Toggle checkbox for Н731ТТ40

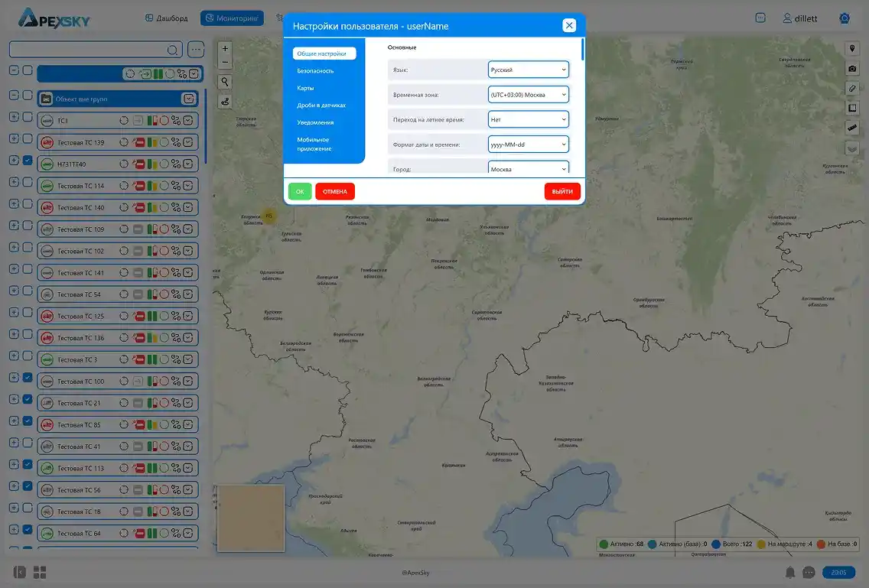coord(28,160)
